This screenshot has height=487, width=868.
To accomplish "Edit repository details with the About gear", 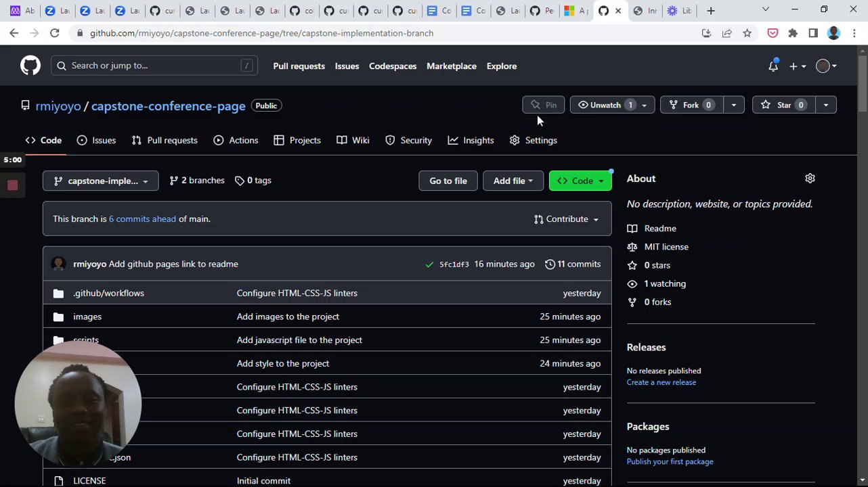I will coord(810,179).
